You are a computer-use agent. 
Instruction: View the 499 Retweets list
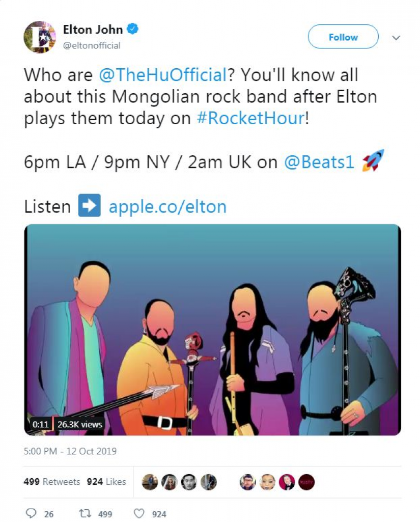coord(51,481)
